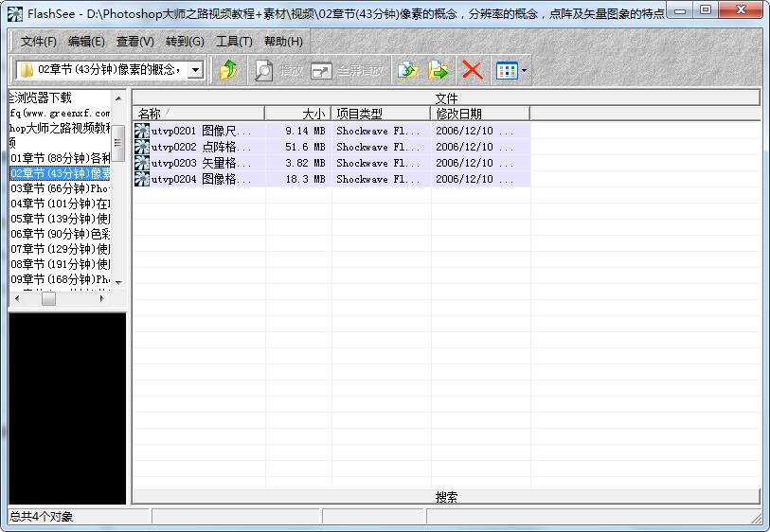Viewport: 770px width, 532px height.
Task: Click the 18.3 MB size cell
Action: [x=306, y=179]
